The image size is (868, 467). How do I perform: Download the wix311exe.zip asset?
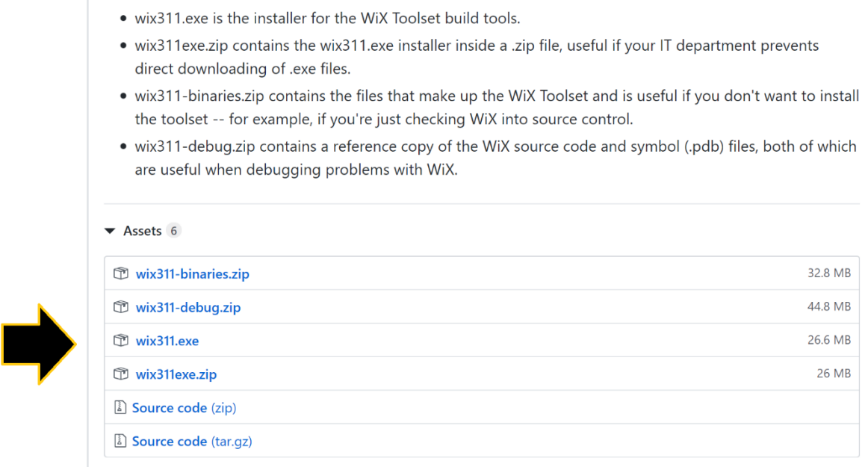[176, 374]
